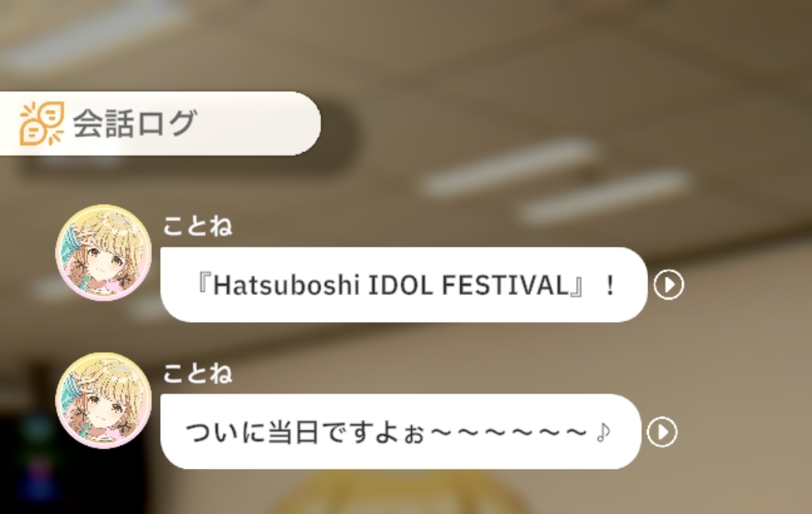
Task: Click the music note ending the second message
Action: pyautogui.click(x=601, y=433)
